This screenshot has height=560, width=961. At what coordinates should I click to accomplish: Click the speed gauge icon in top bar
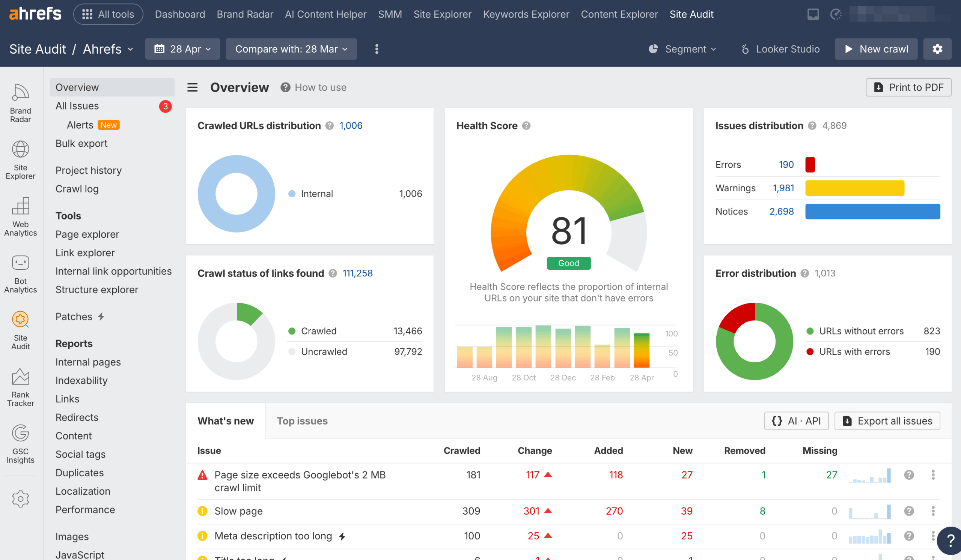(836, 14)
